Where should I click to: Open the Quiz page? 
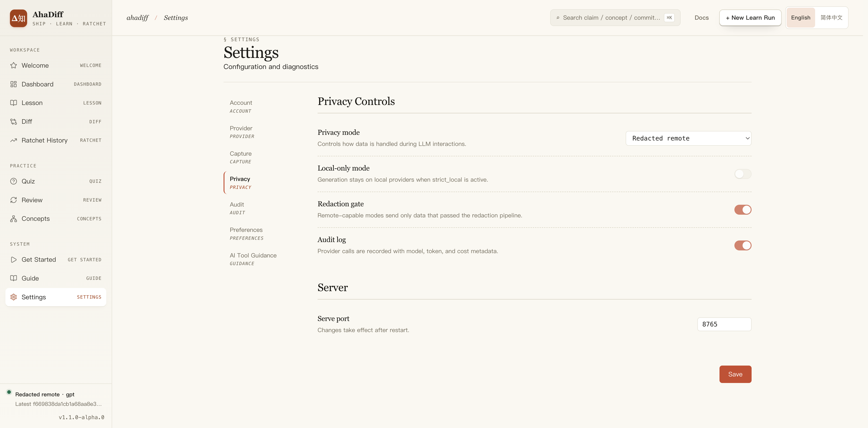[x=56, y=181]
